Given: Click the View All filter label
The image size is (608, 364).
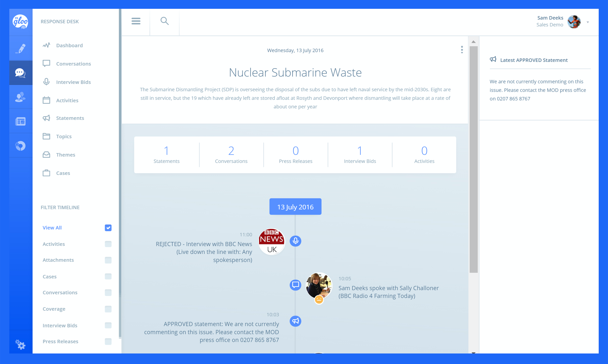Looking at the screenshot, I should pos(52,228).
